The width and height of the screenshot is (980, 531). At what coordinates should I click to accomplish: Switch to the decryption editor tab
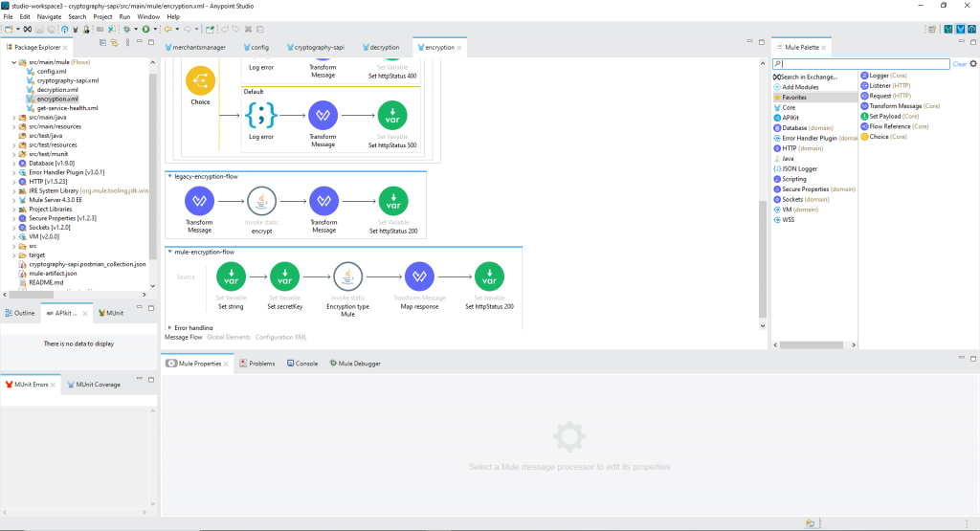click(381, 48)
